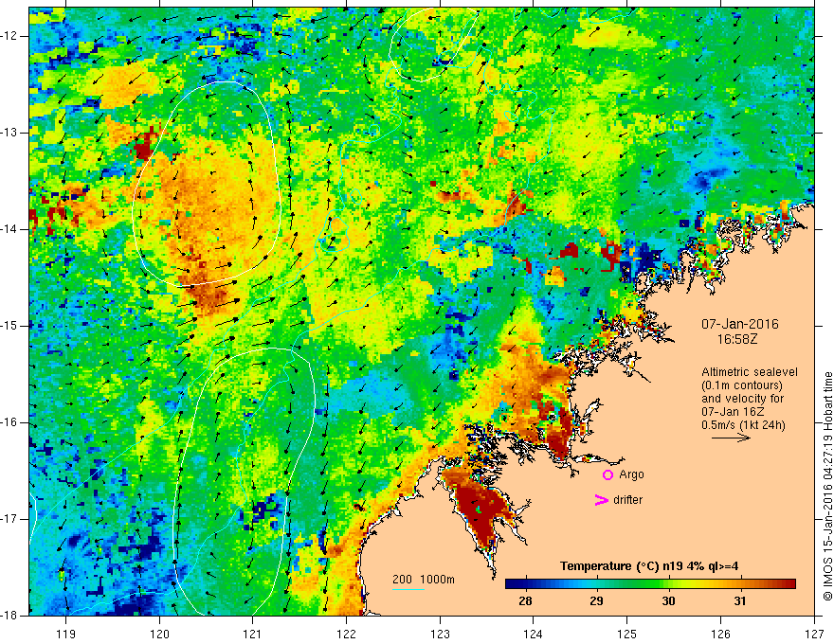The image size is (834, 644).
Task: Click the longitude label 122
Action: tap(346, 634)
